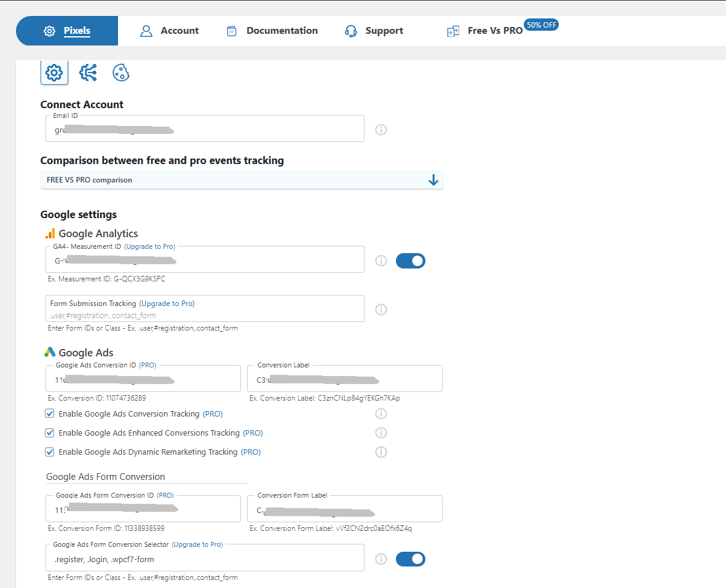The image size is (726, 588).
Task: Select the cookie consent sub-tab icon
Action: (x=121, y=73)
